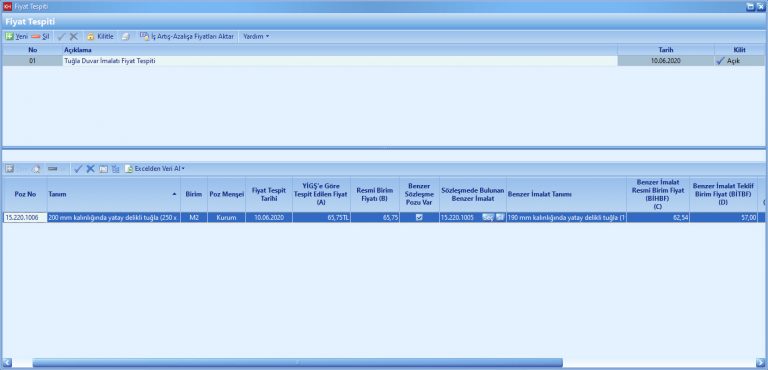Click the green Yeni icon

pos(9,36)
